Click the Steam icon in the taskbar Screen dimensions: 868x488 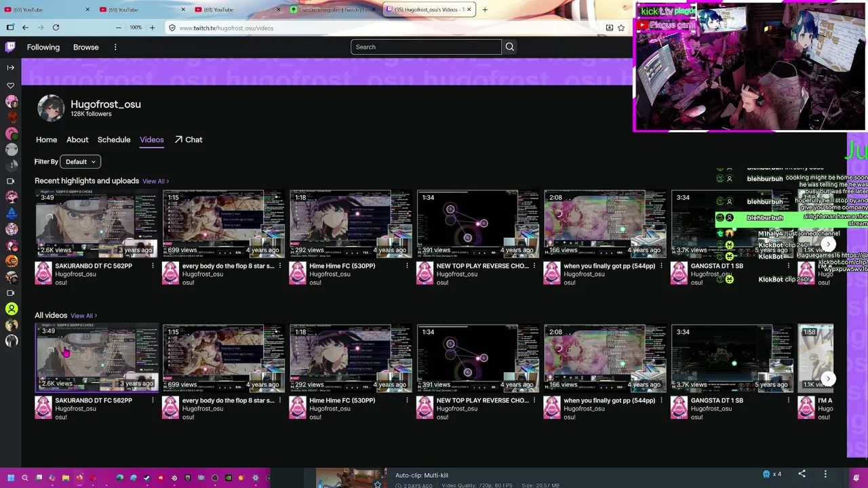146,478
